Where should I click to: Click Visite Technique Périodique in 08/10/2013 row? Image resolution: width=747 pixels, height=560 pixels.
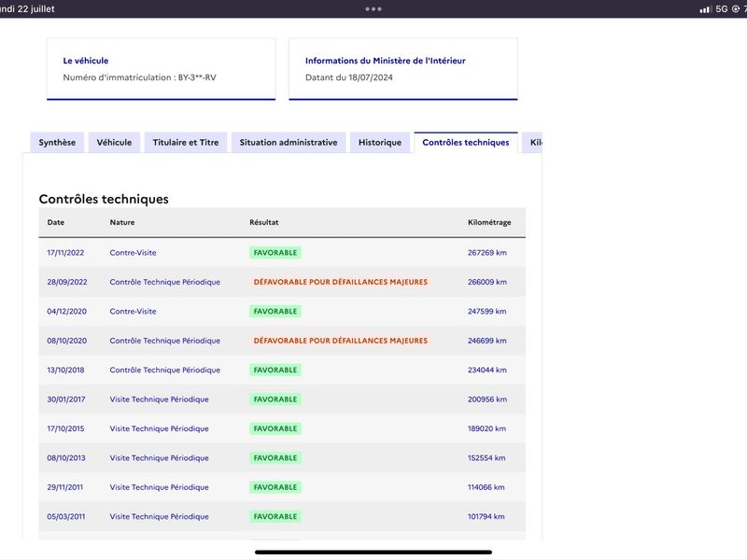tap(159, 458)
